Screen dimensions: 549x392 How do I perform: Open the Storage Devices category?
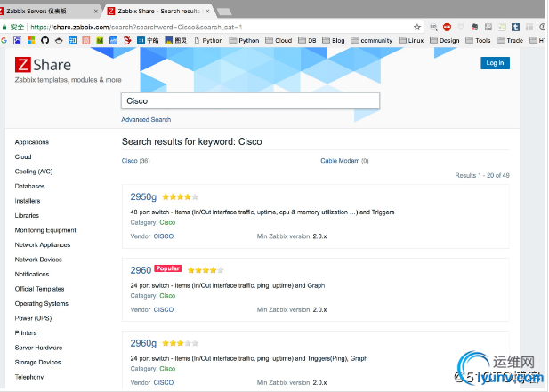(x=37, y=363)
